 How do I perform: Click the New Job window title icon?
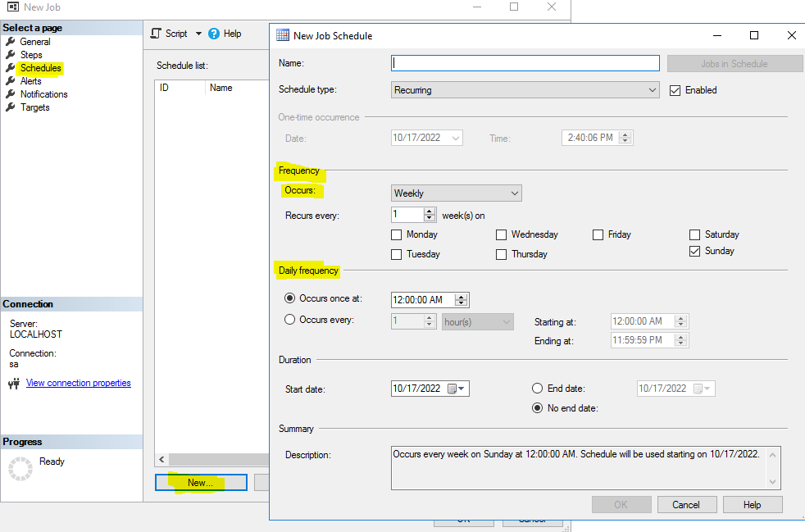[13, 7]
